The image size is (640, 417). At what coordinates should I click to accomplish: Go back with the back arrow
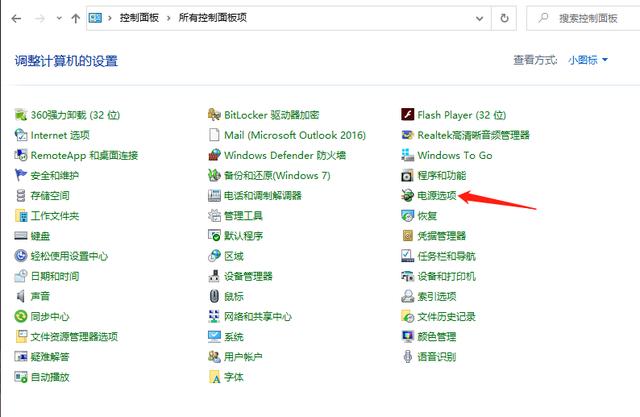[16, 18]
